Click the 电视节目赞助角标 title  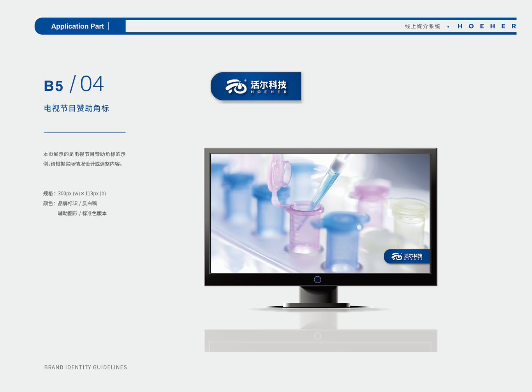click(76, 108)
